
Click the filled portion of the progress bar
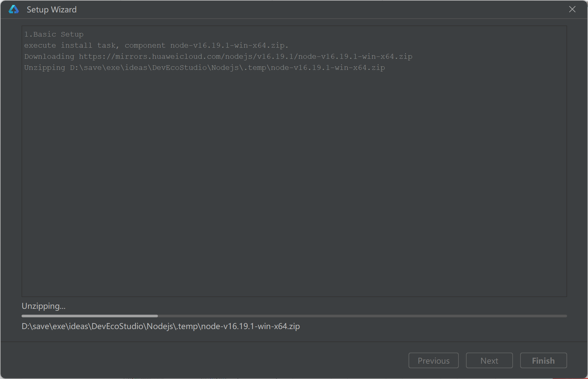click(x=90, y=316)
